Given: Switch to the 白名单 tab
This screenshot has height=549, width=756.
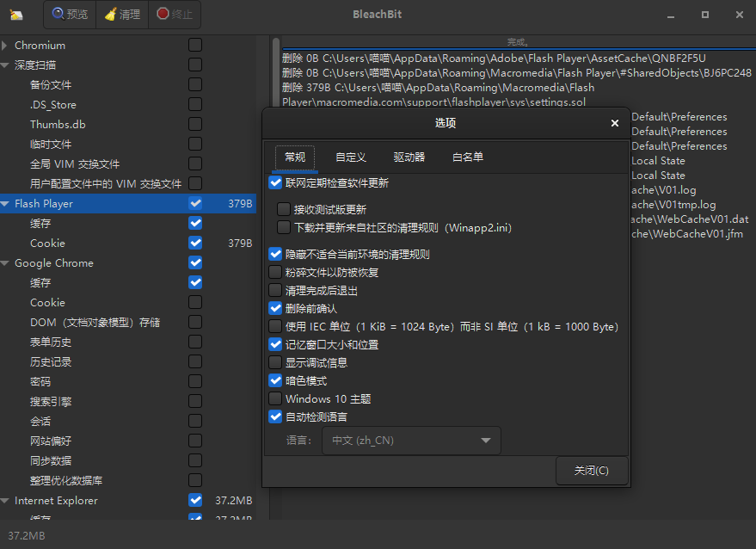Looking at the screenshot, I should point(467,157).
